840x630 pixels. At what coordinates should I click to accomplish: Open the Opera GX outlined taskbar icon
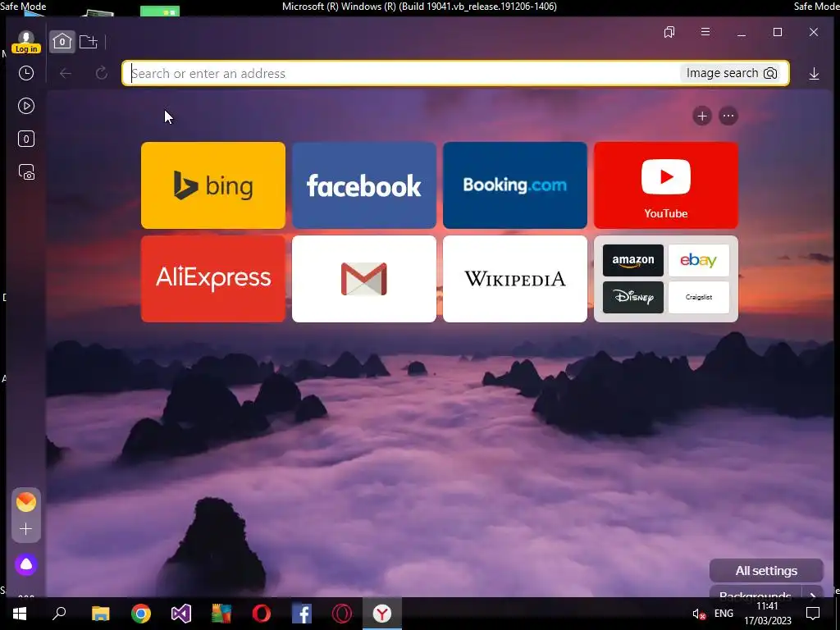pos(342,614)
